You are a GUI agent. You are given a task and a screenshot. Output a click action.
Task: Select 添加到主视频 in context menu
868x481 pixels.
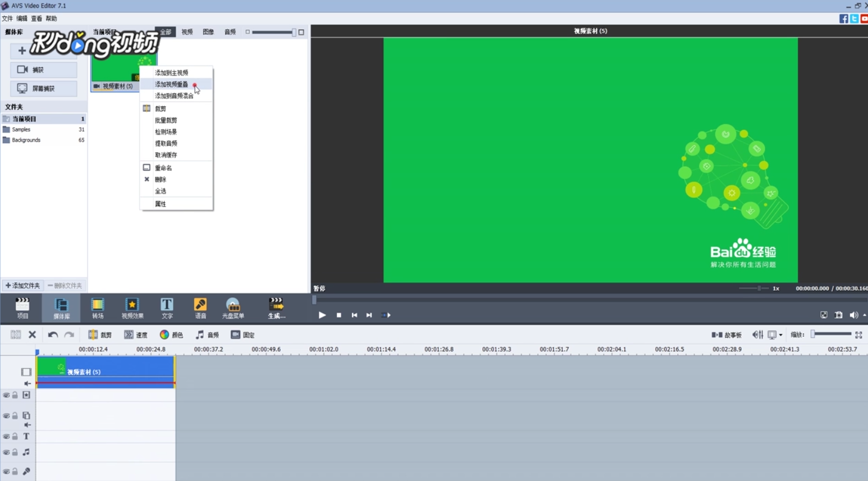tap(176, 72)
